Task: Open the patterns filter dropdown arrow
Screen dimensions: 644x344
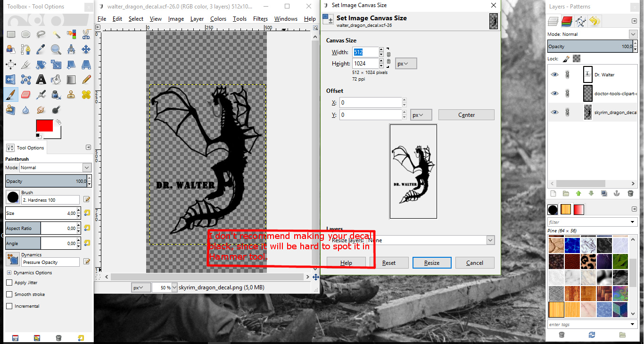Action: pos(633,222)
